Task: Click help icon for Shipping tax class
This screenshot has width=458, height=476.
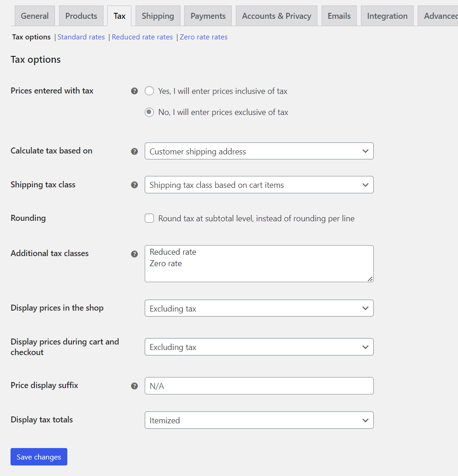Action: tap(134, 185)
